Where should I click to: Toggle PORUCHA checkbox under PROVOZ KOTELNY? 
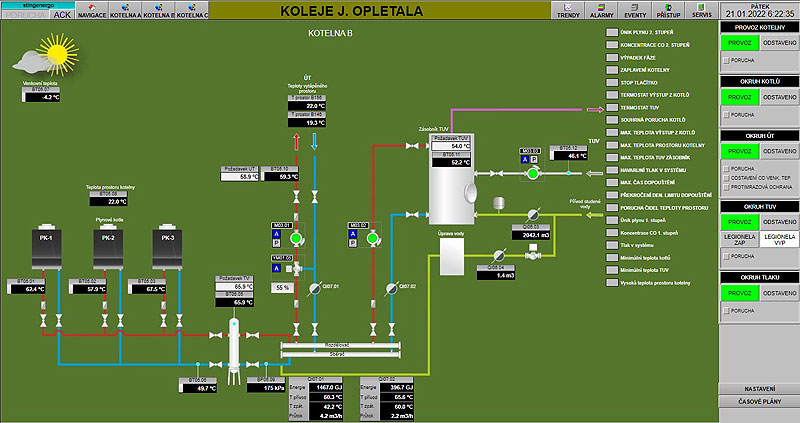726,60
